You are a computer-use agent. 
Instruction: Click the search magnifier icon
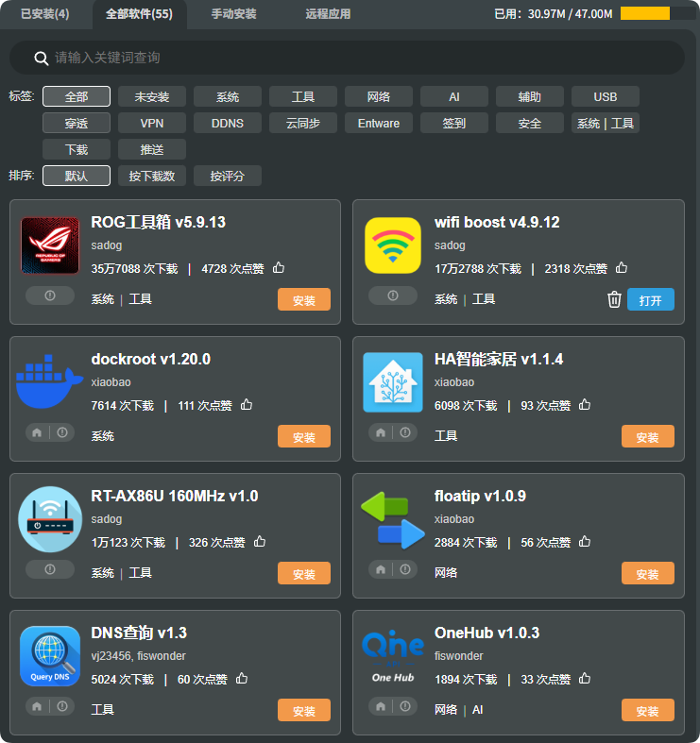(42, 59)
